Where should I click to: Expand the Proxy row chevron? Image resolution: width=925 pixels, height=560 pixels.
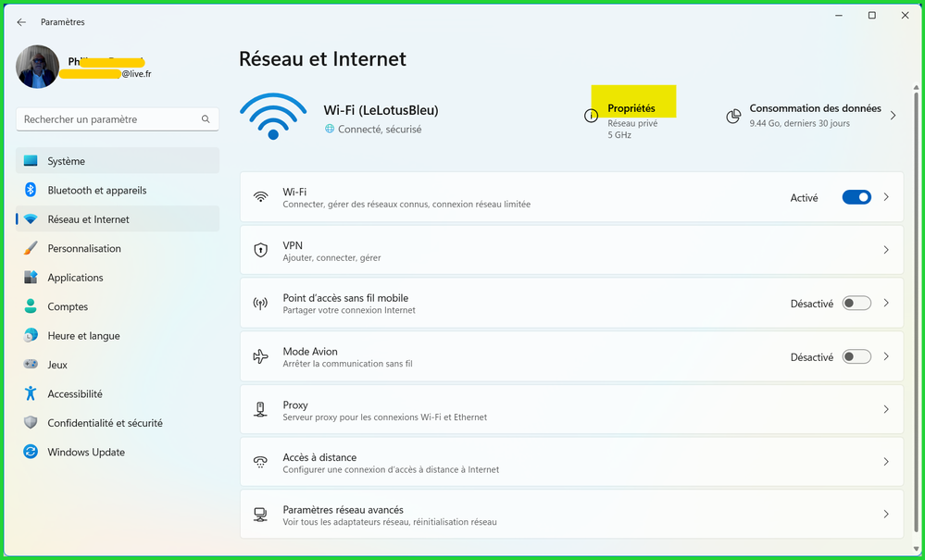tap(886, 409)
